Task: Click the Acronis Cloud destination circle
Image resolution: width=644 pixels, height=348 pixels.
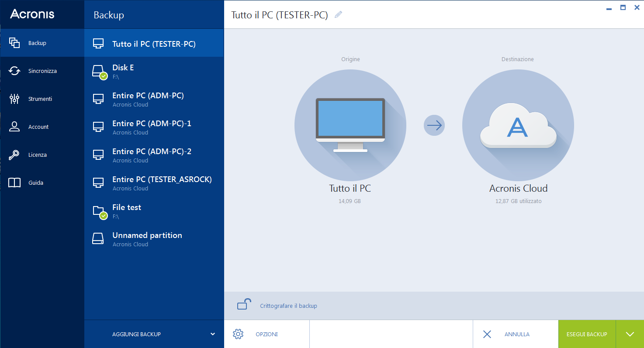Action: tap(518, 126)
